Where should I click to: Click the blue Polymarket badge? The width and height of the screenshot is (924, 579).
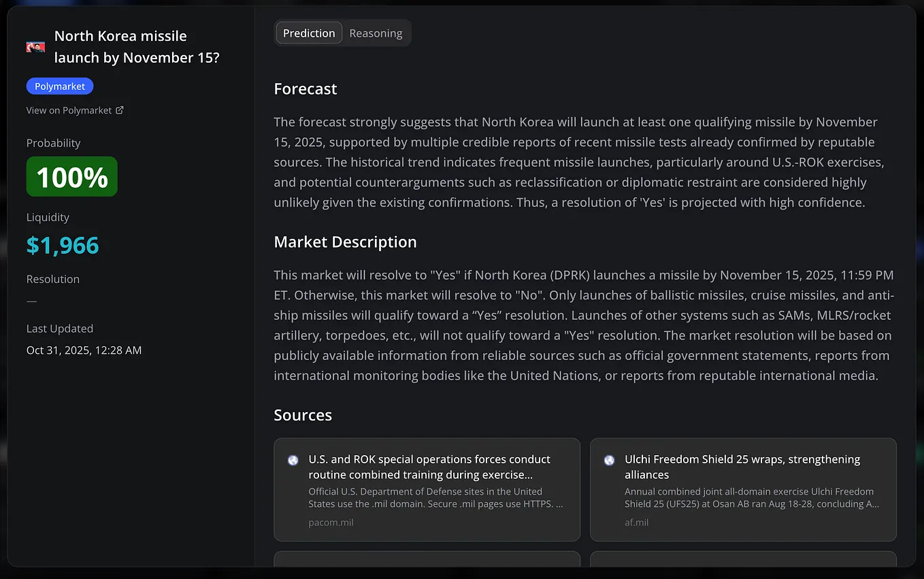60,86
